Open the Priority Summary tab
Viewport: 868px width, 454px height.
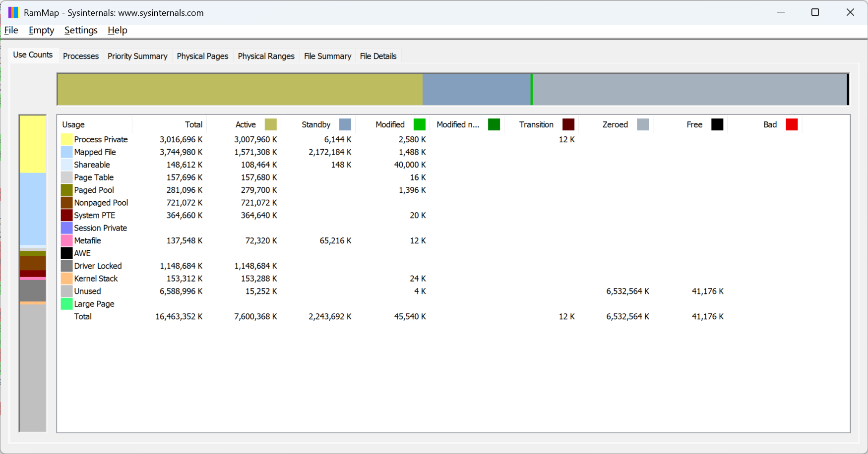coord(137,56)
